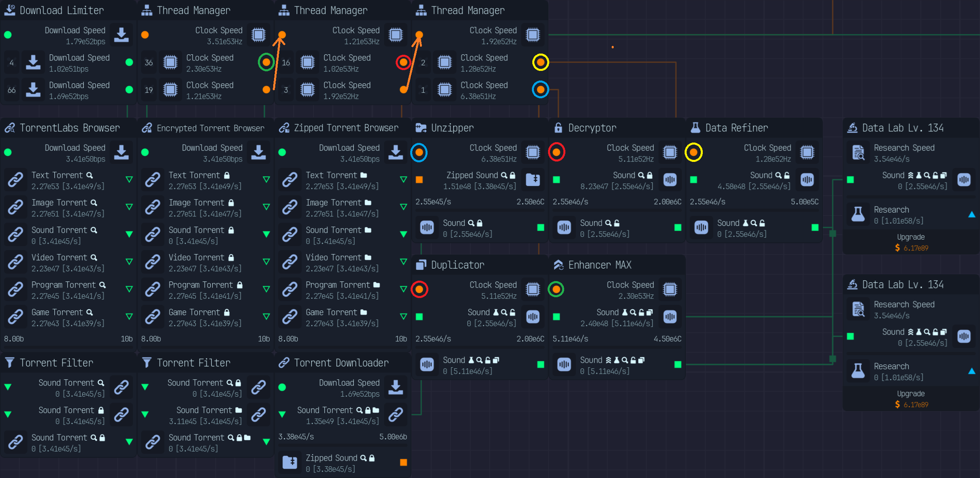Click the Data Refiner capacity value 5.00e5C
Image resolution: width=980 pixels, height=478 pixels.
(804, 202)
